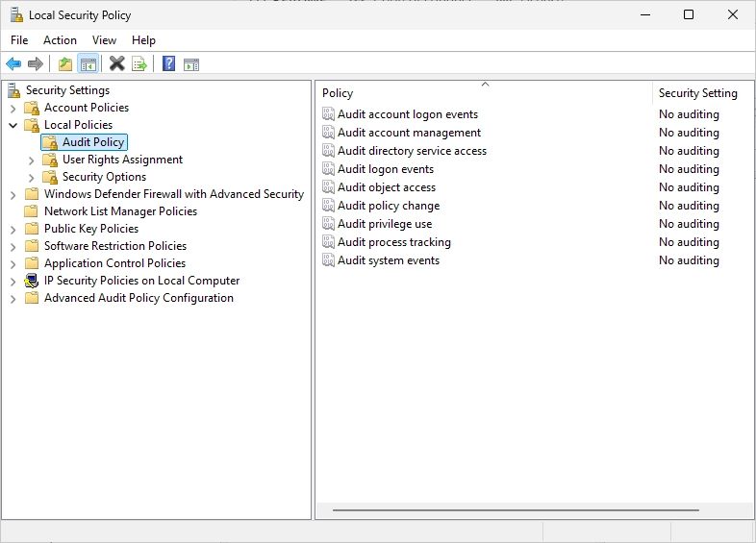756x543 pixels.
Task: Click the Delete X toolbar icon
Action: (116, 63)
